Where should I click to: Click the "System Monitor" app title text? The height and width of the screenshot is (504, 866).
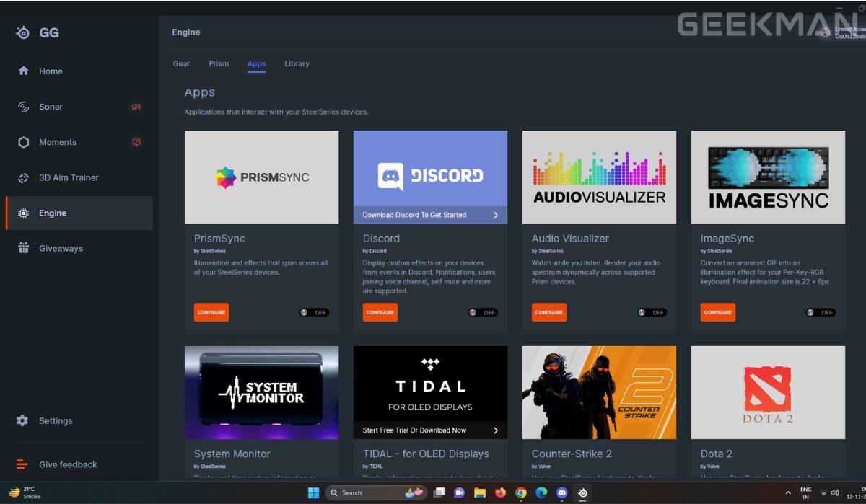click(232, 454)
